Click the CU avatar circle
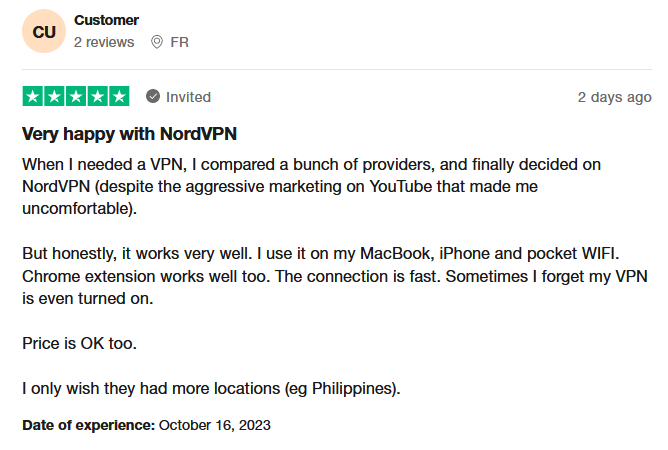668x450 pixels. (44, 31)
